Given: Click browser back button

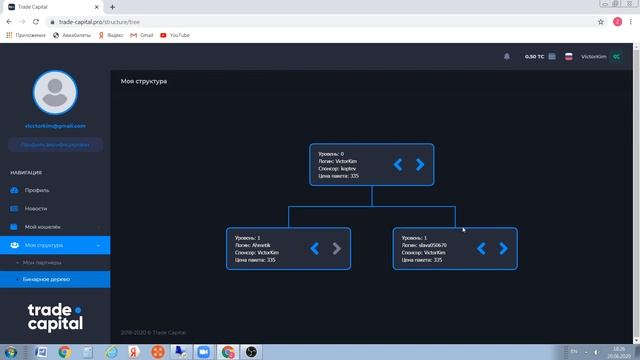Looking at the screenshot, I should click(x=9, y=22).
